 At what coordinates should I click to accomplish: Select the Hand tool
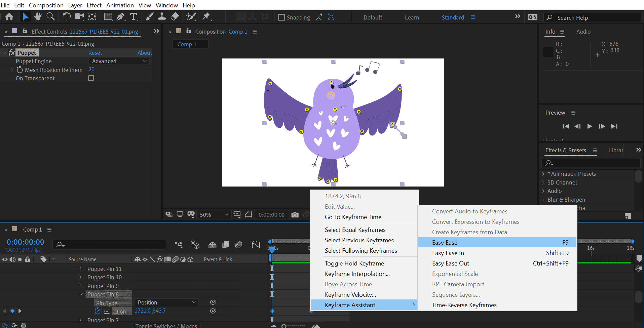click(x=38, y=16)
